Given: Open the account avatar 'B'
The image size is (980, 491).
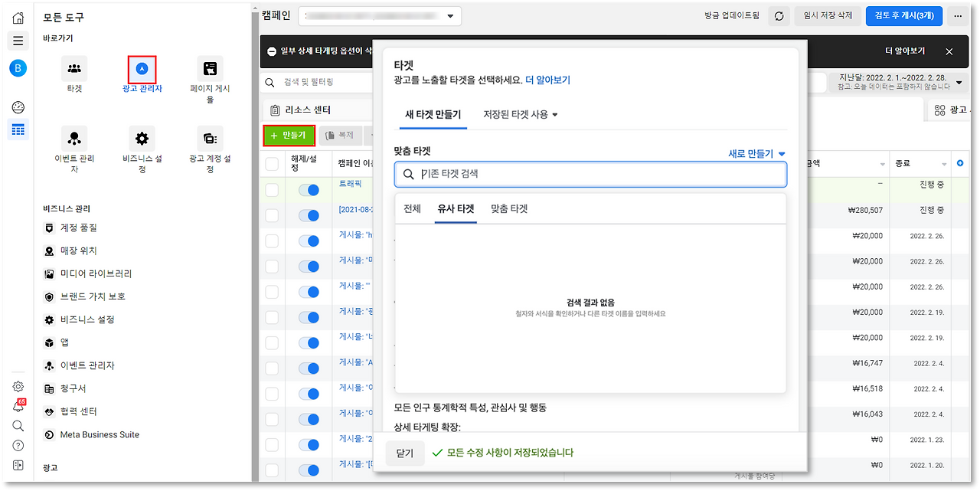Looking at the screenshot, I should click(18, 68).
